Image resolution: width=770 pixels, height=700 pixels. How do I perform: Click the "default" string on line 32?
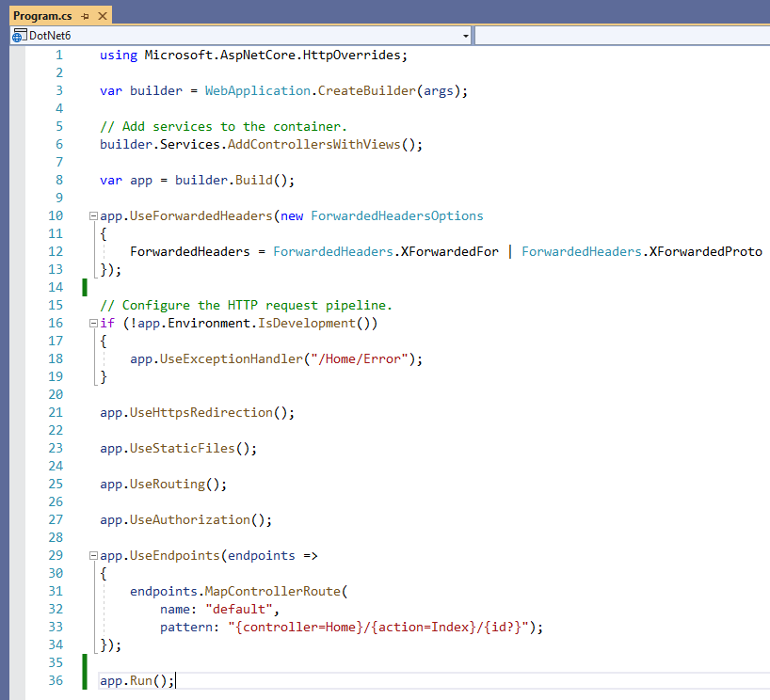[239, 610]
